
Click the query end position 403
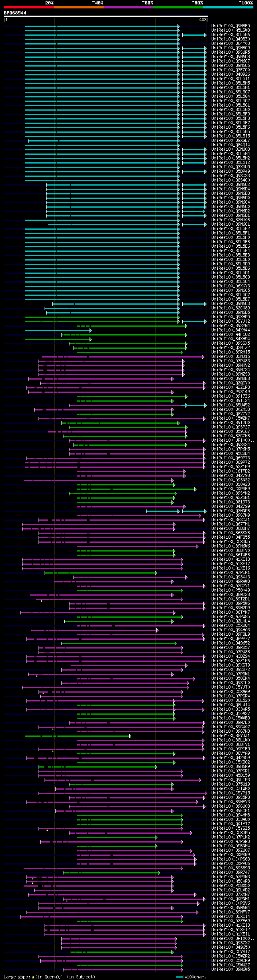coord(203,20)
